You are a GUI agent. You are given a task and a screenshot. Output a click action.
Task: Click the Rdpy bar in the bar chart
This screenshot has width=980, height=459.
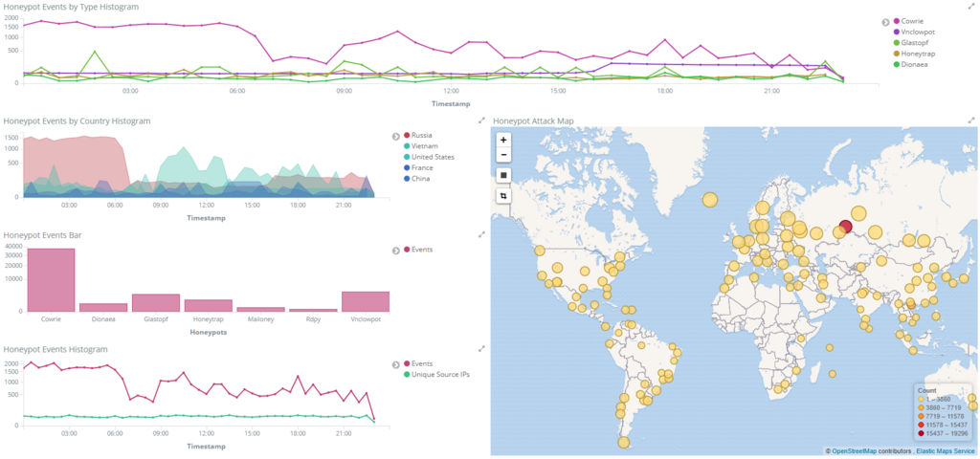coord(313,310)
